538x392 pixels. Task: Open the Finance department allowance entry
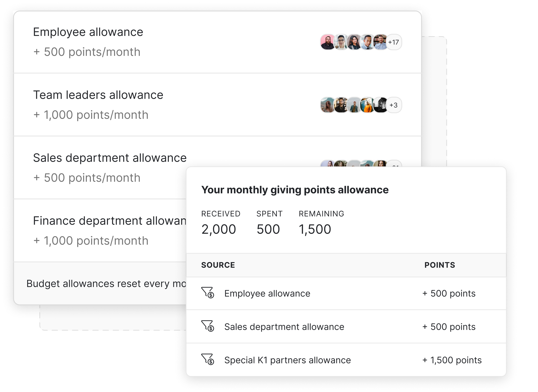(x=109, y=221)
